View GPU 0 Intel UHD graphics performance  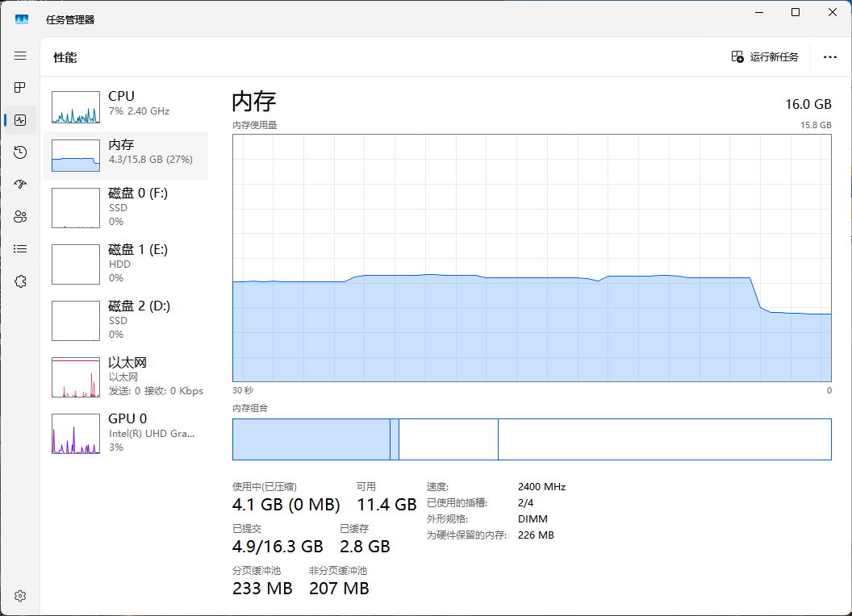pyautogui.click(x=125, y=433)
